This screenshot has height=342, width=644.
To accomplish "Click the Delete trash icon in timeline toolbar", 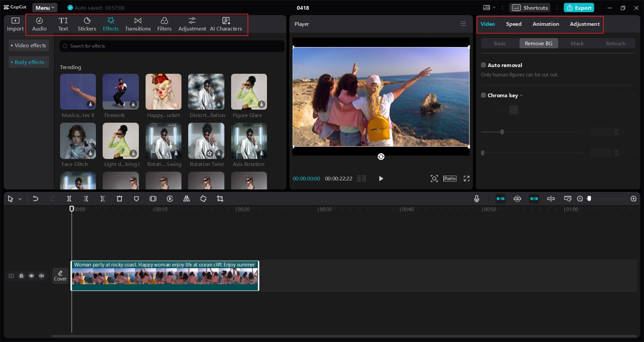I will [x=119, y=199].
